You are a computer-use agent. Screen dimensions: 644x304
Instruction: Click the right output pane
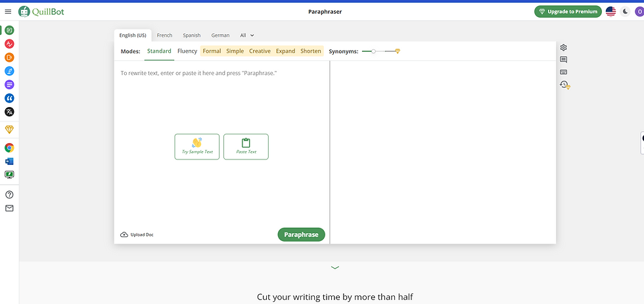pyautogui.click(x=443, y=152)
